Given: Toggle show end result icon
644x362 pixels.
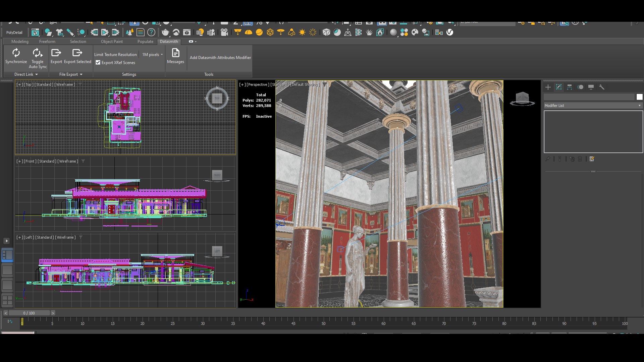Looking at the screenshot, I should (x=559, y=159).
